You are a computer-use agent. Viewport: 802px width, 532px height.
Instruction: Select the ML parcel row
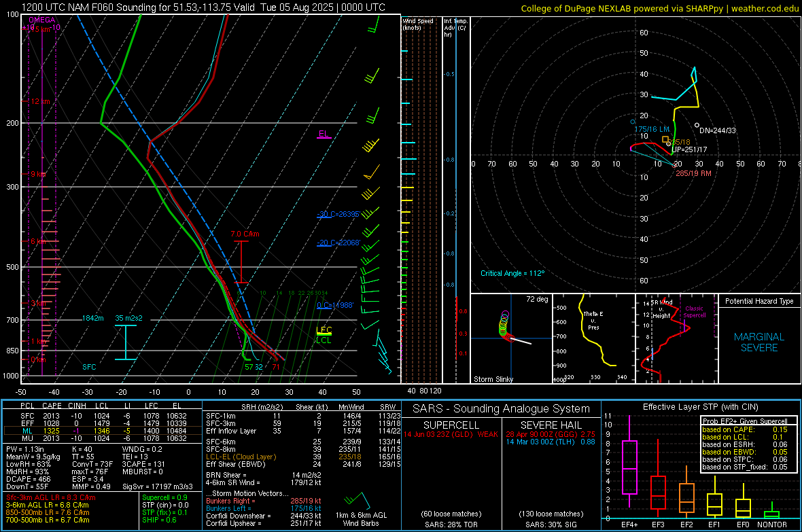click(102, 431)
